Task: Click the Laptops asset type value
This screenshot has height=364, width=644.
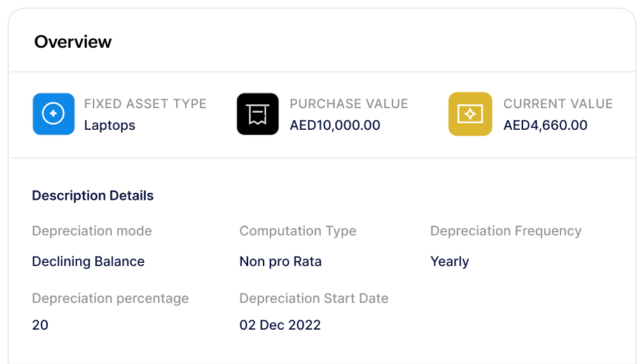Action: point(109,125)
